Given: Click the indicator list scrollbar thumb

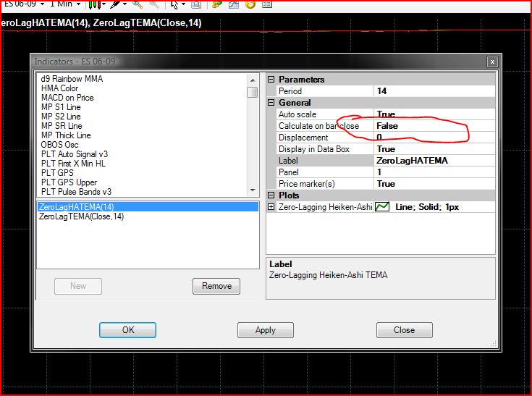Looking at the screenshot, I should (253, 92).
